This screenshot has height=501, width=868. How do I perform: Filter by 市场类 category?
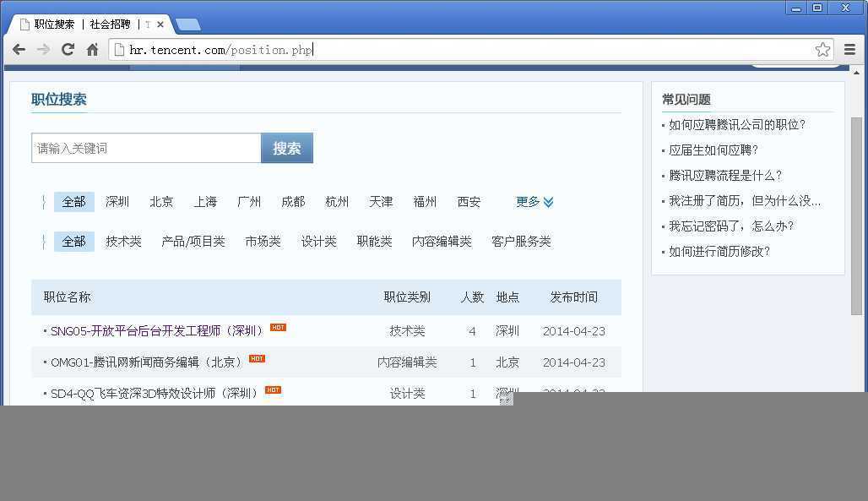[263, 242]
